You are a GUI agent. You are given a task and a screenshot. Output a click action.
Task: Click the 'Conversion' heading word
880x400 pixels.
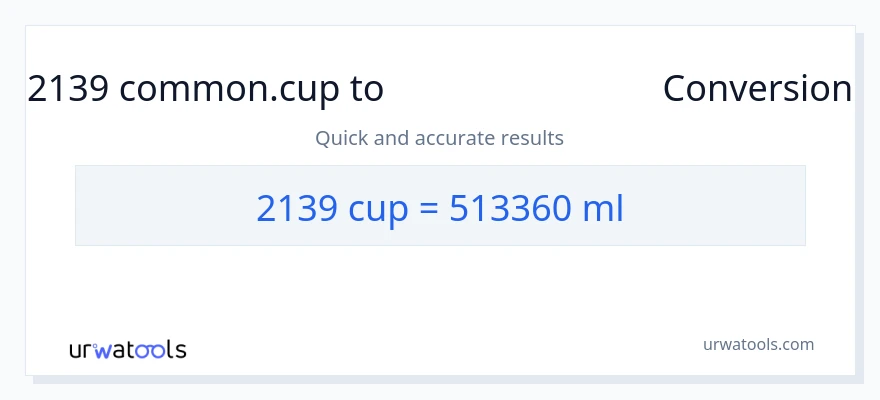point(757,89)
